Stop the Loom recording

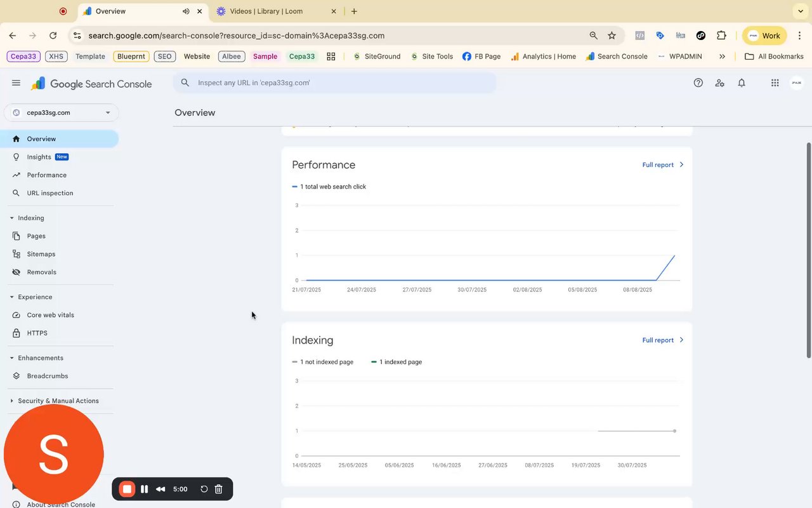coord(127,489)
